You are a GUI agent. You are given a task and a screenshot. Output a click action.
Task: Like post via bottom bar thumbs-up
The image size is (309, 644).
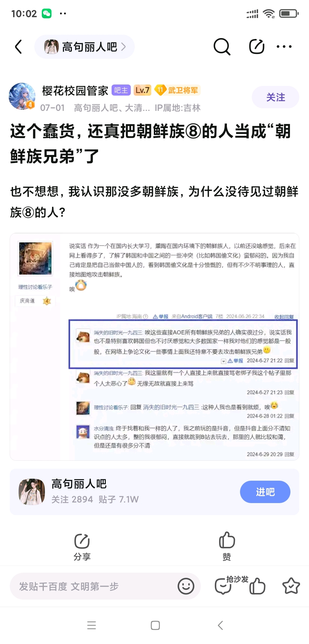(x=257, y=586)
